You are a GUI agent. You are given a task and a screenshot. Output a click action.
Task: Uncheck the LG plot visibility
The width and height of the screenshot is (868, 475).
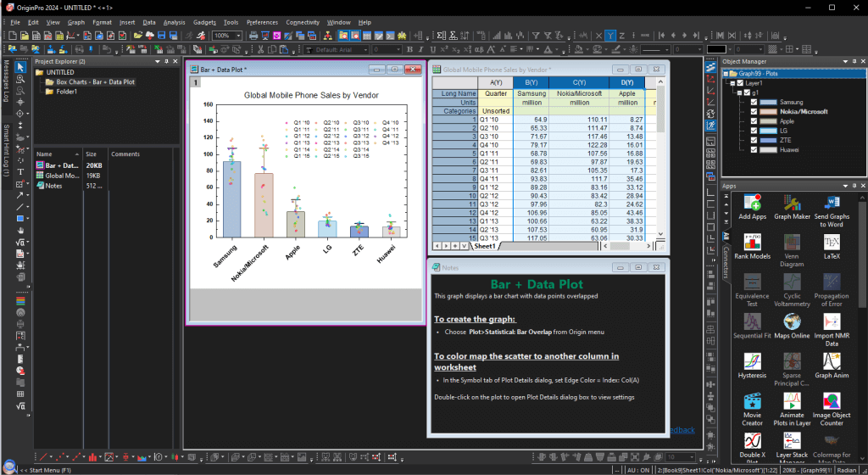pyautogui.click(x=754, y=131)
